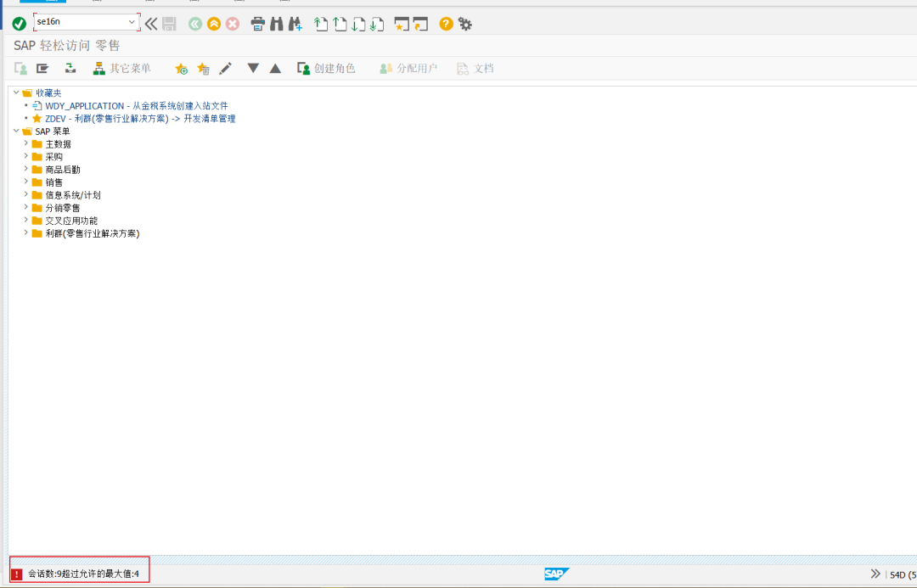Click the green Back icon
This screenshot has height=588, width=917.
195,24
